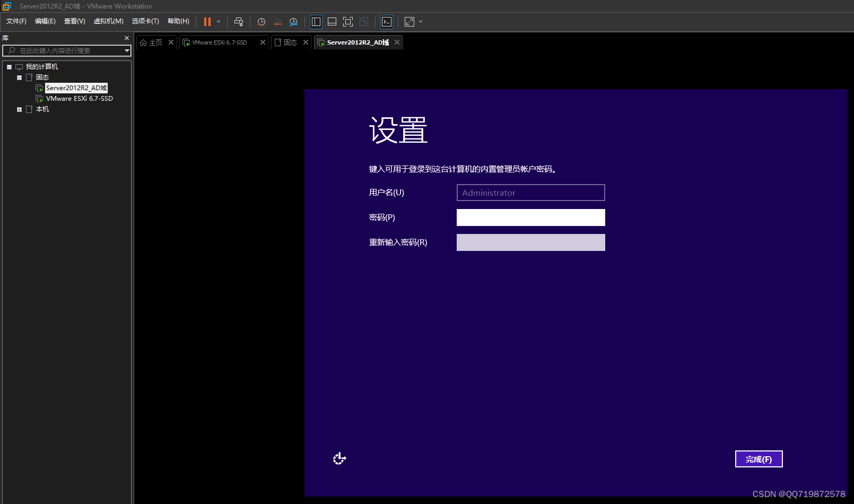Image resolution: width=854 pixels, height=504 pixels.
Task: Open the 查看(V) menu
Action: [x=74, y=21]
